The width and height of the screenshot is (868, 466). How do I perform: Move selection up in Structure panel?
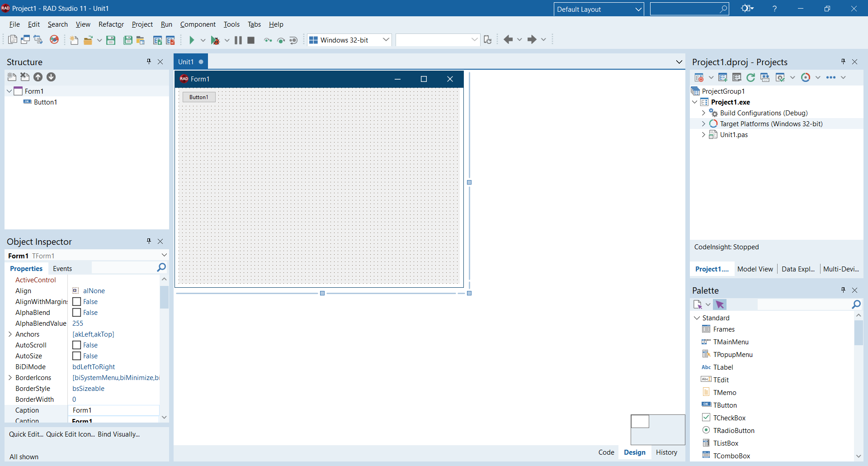tap(38, 77)
